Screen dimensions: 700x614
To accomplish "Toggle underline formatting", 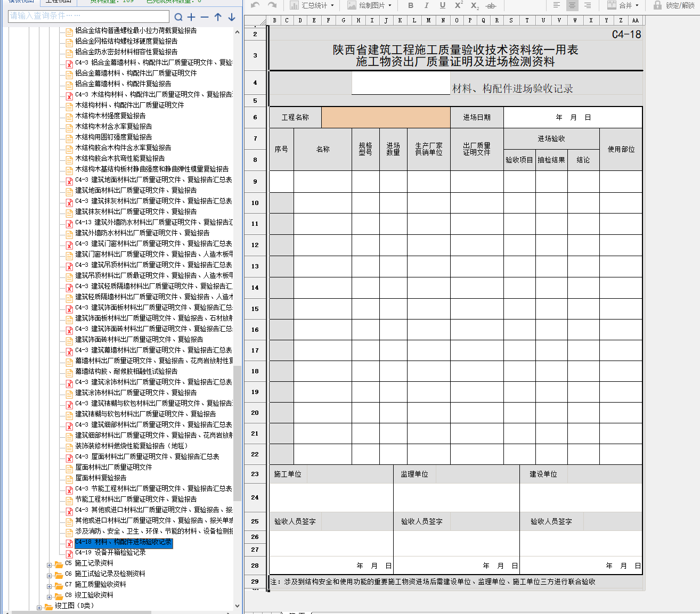I will [442, 5].
